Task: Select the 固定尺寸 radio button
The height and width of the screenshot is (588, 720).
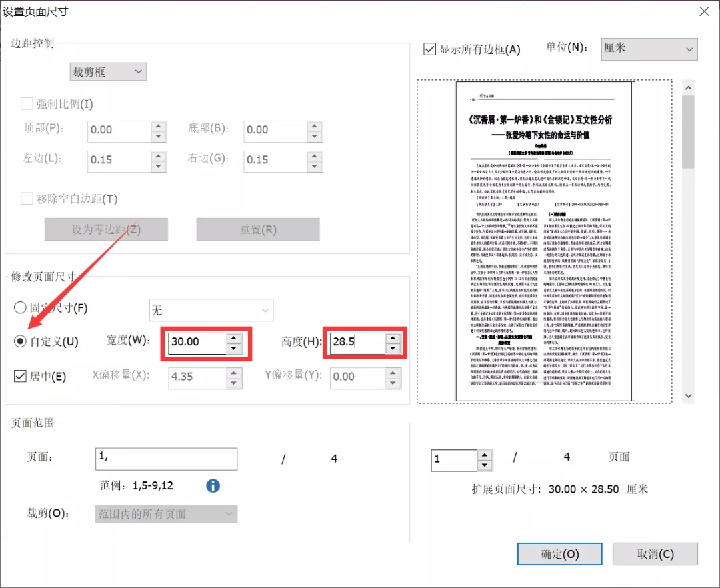Action: [x=19, y=308]
